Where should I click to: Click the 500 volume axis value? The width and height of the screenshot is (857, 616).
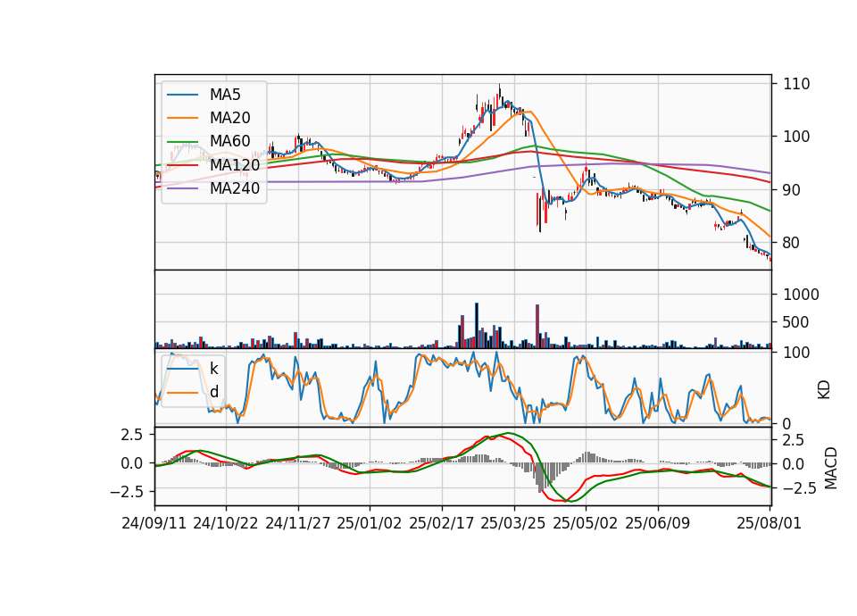tap(795, 322)
